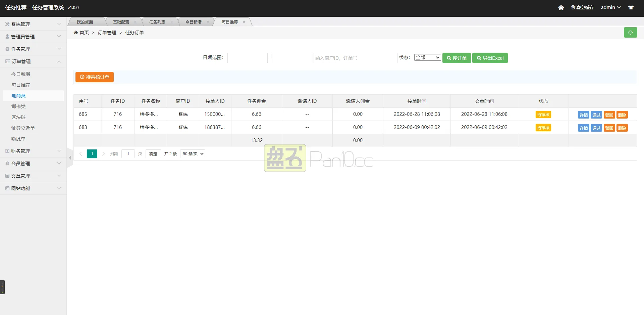Click the 搜订单 search button
The image size is (644, 315).
tap(457, 58)
